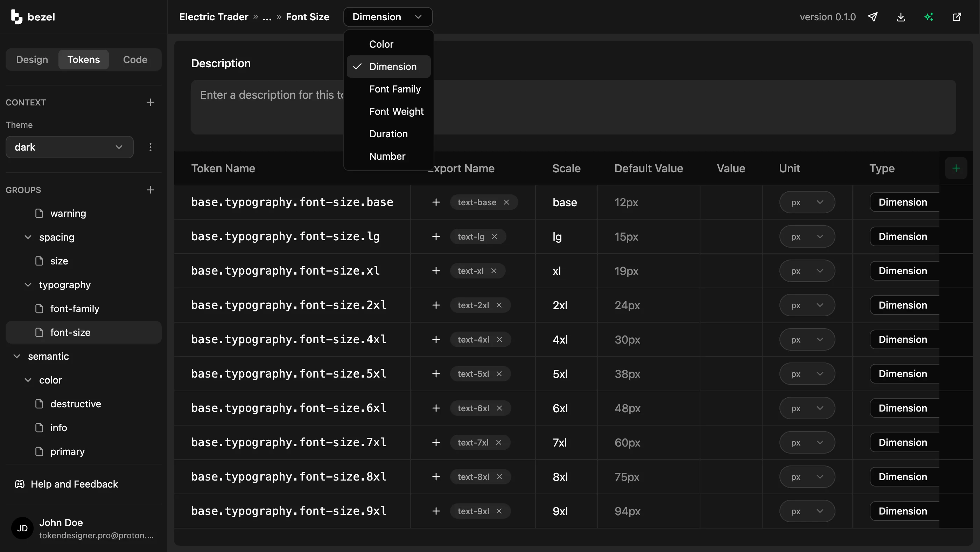Collapse the color group
Viewport: 980px width, 552px height.
click(28, 380)
